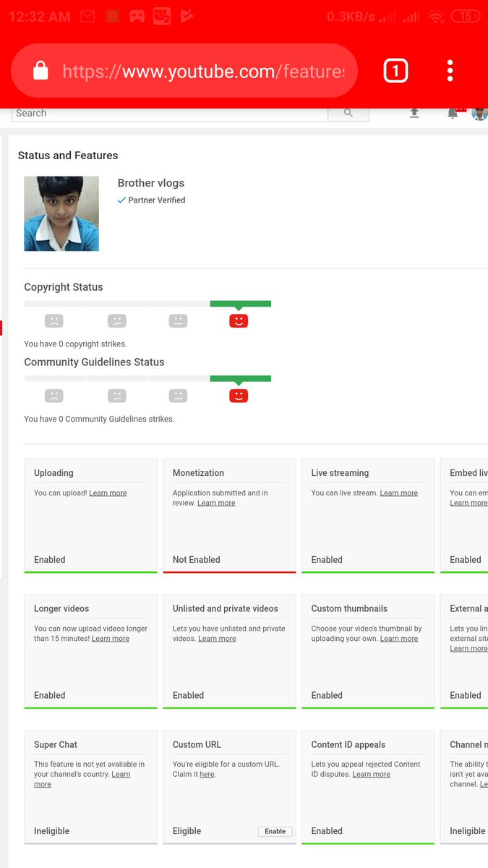The width and height of the screenshot is (488, 868).
Task: Click the Monetization 'Not Enabled' status text
Action: (x=196, y=560)
